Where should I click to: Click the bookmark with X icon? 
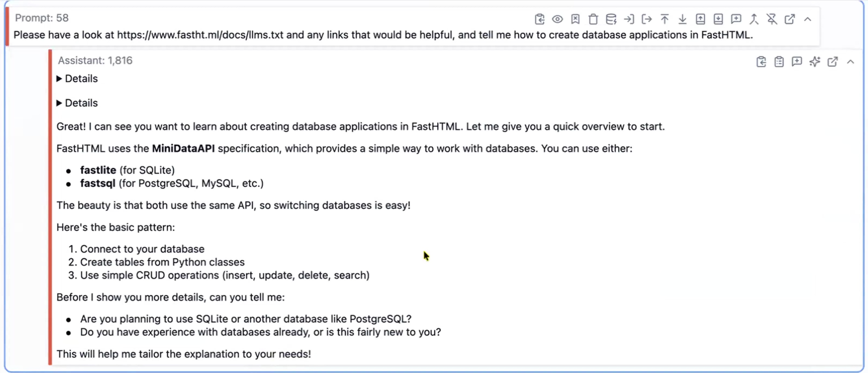pyautogui.click(x=575, y=19)
